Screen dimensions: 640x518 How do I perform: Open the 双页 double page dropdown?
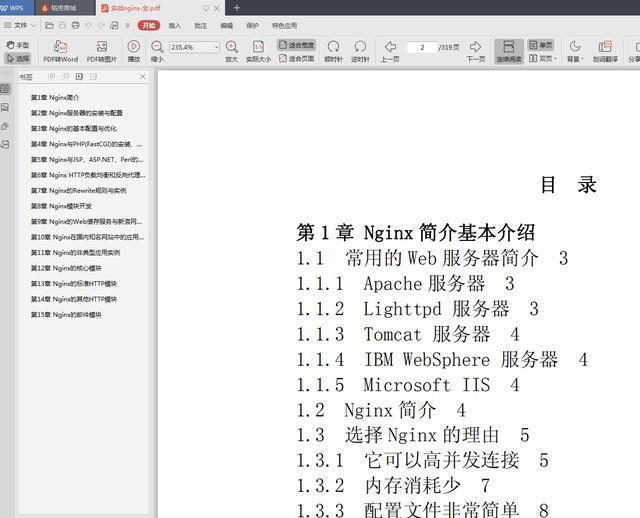click(543, 58)
